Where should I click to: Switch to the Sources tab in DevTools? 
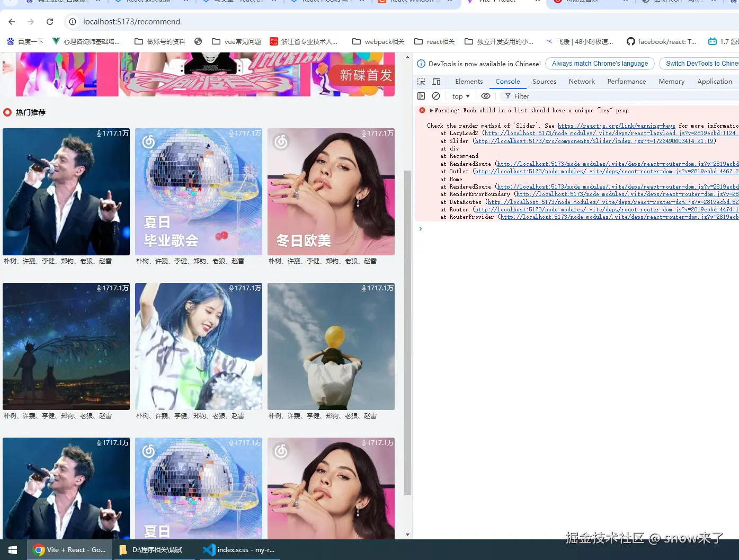tap(544, 81)
